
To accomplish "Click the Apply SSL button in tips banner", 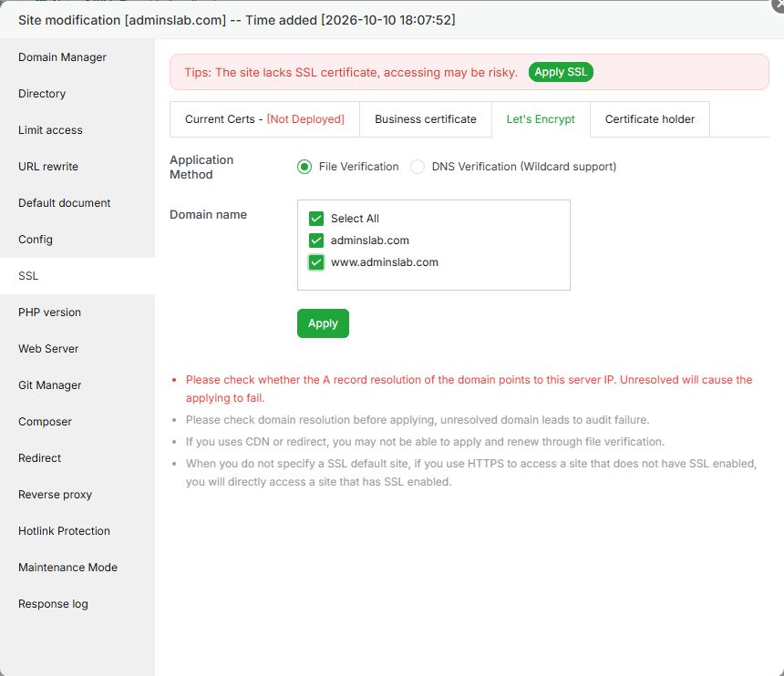I will (x=561, y=72).
